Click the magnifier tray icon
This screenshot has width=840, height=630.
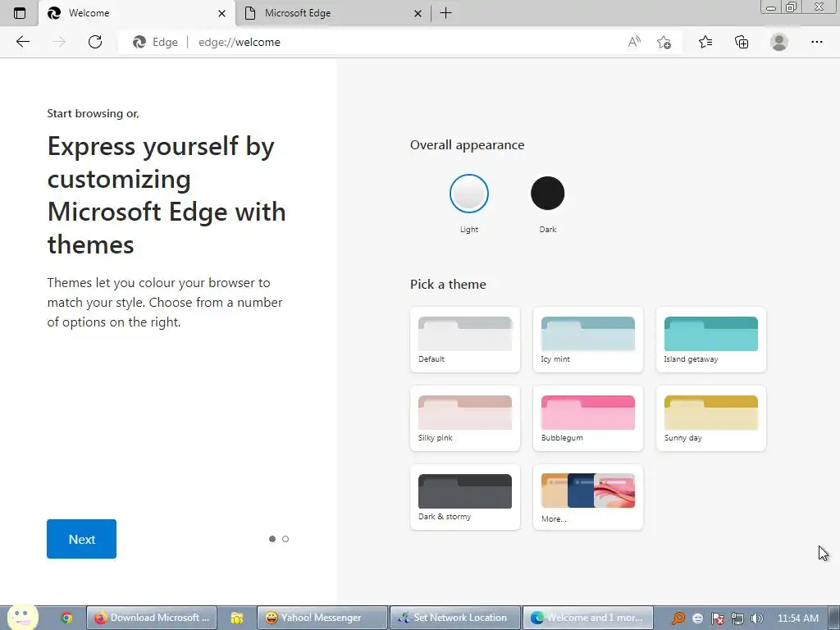point(678,619)
